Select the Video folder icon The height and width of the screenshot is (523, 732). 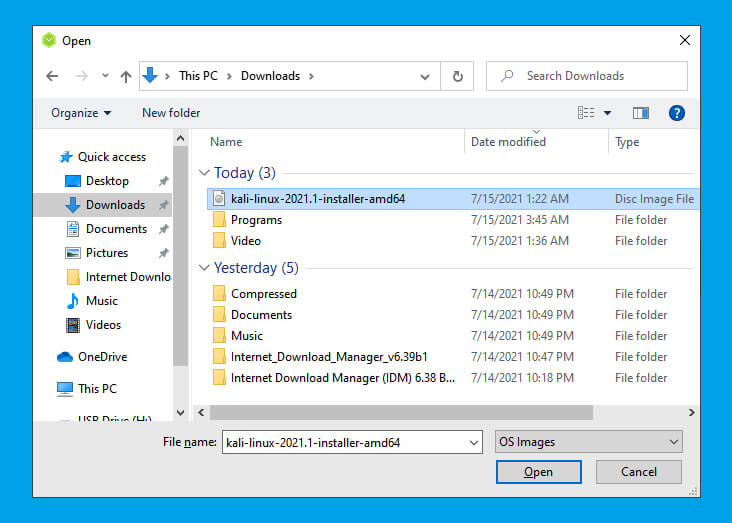pos(219,240)
